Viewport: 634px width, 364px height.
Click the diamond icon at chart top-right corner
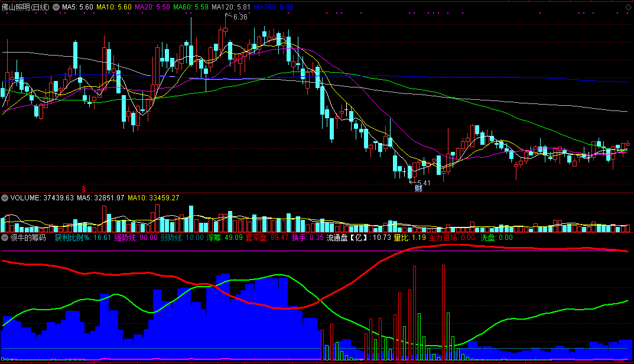(628, 7)
